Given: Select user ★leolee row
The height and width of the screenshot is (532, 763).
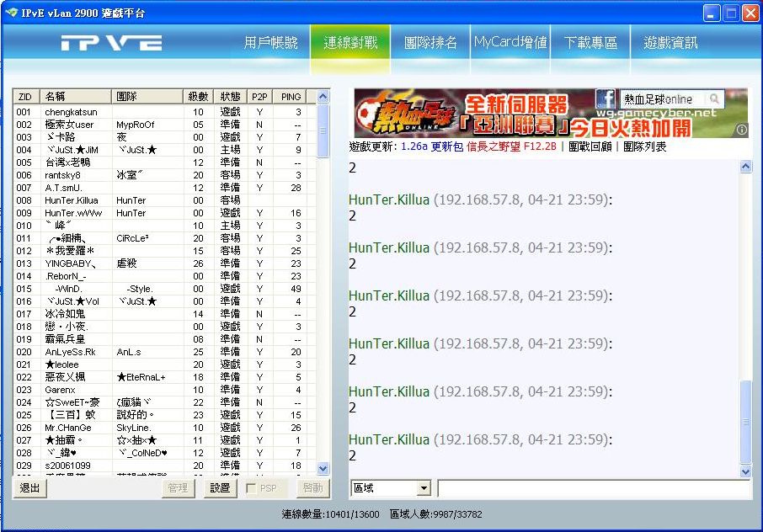Looking at the screenshot, I should [164, 364].
